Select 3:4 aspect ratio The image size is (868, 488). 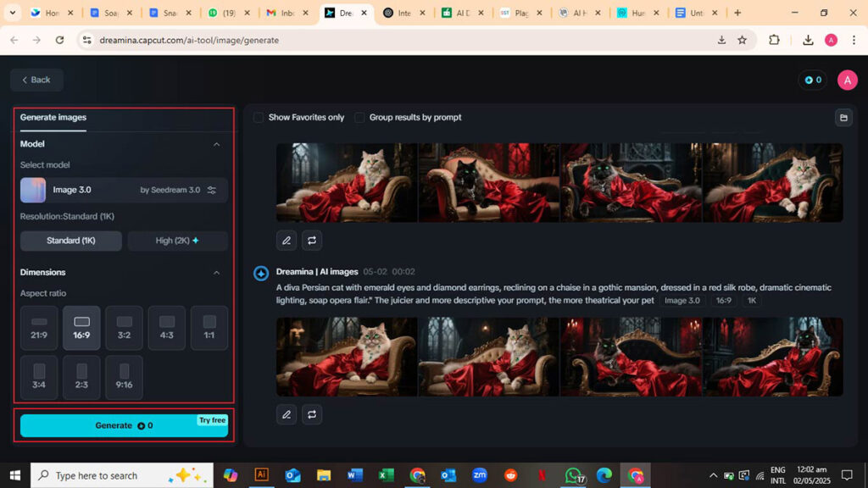click(39, 377)
